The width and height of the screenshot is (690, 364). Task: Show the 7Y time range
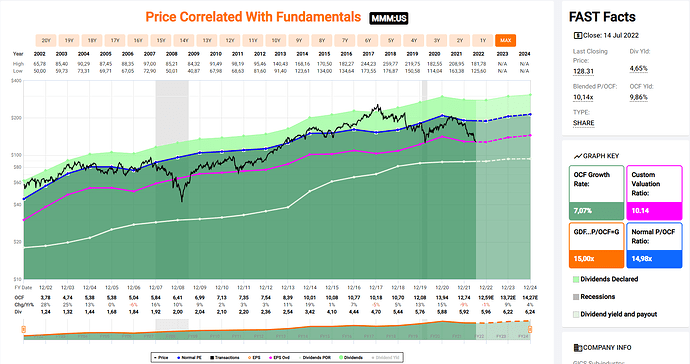(345, 40)
